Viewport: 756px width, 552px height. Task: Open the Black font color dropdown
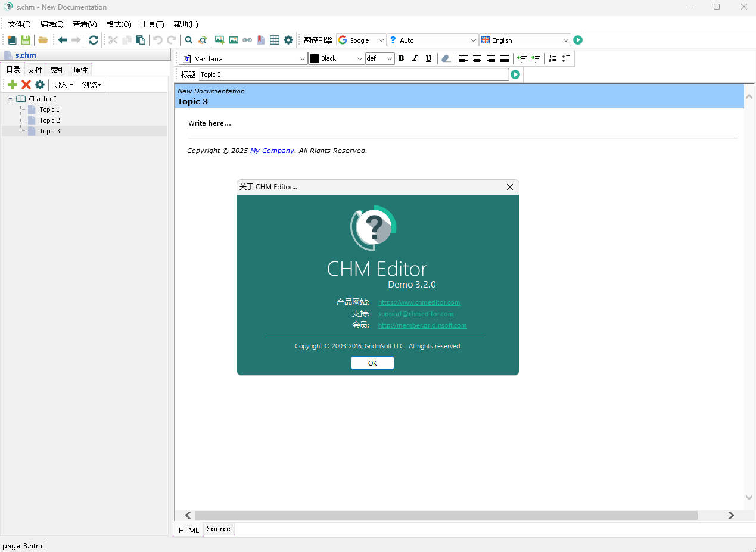pos(337,58)
